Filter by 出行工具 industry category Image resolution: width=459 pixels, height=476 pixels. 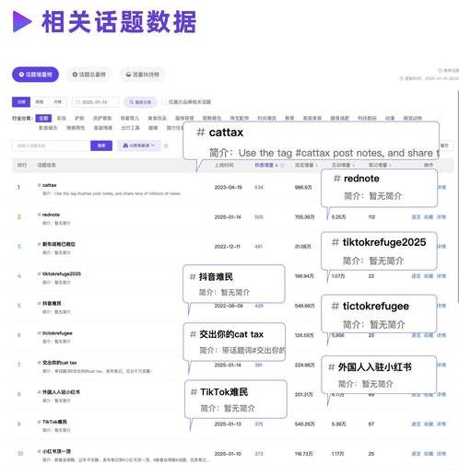pyautogui.click(x=130, y=128)
